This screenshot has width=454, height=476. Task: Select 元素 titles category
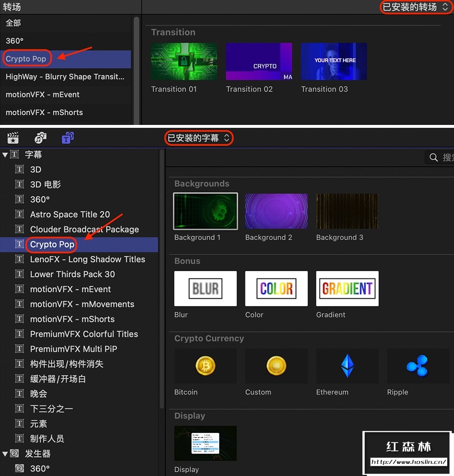[x=79, y=424]
